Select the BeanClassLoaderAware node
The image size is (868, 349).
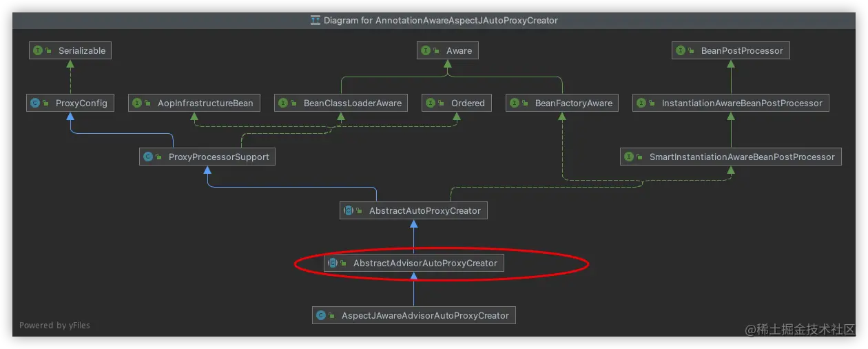(x=340, y=103)
